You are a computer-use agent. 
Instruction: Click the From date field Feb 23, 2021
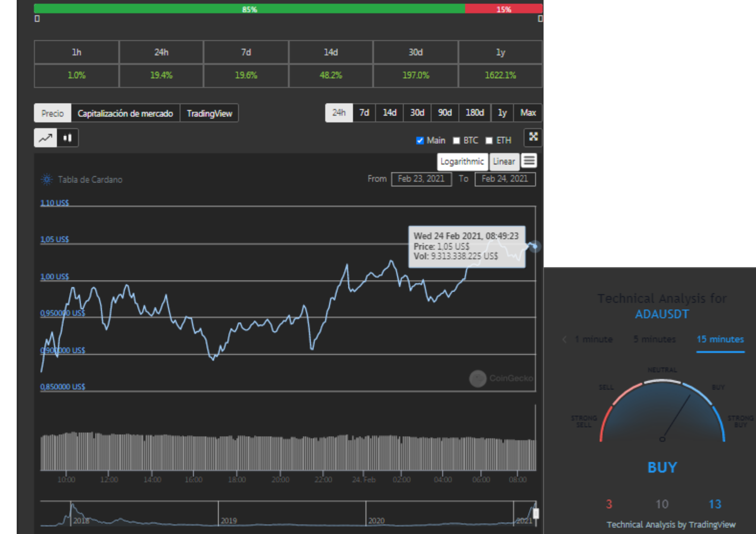pos(421,179)
